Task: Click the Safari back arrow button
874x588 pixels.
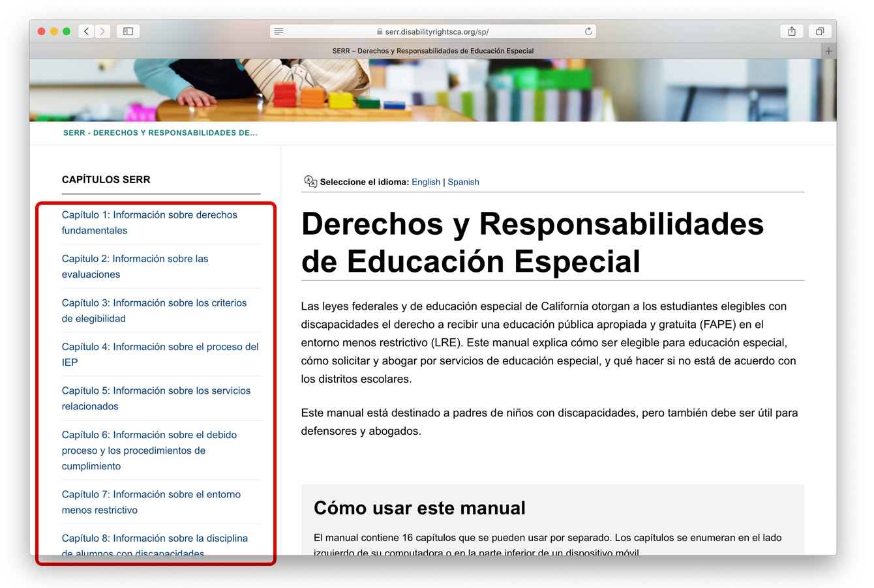Action: 87,31
